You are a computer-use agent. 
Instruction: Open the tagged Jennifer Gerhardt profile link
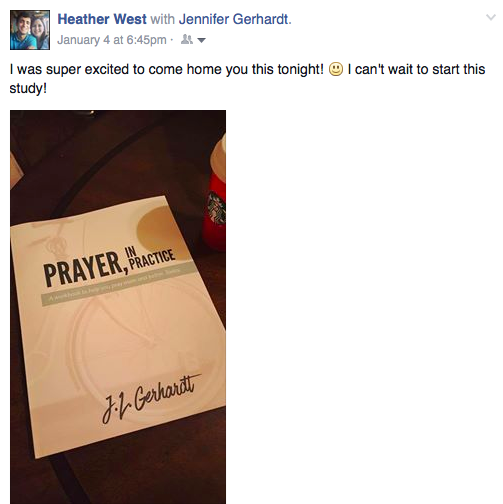235,19
